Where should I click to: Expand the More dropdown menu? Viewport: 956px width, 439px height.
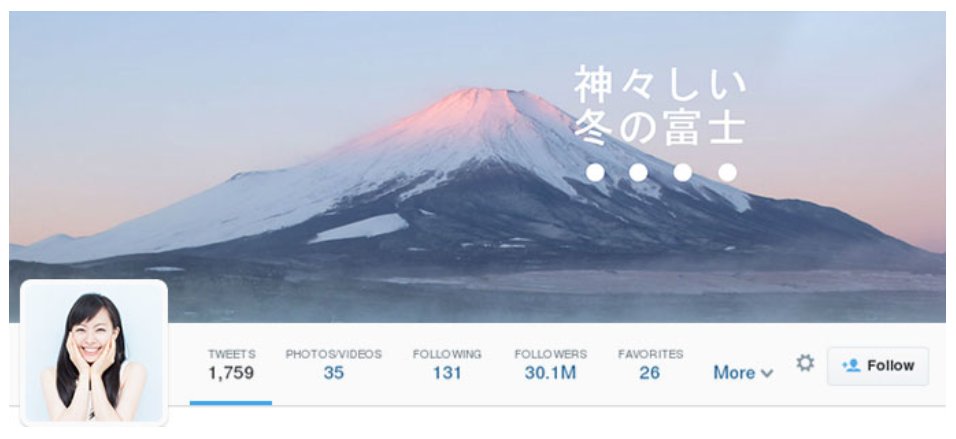click(x=743, y=373)
